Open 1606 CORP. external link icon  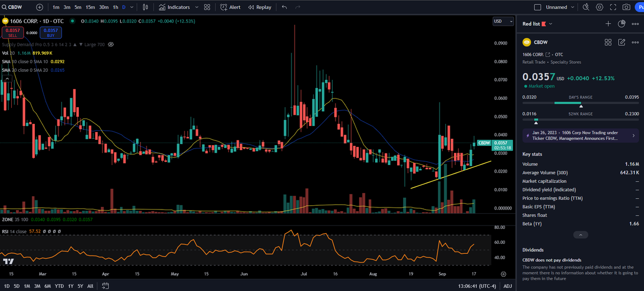tap(548, 55)
